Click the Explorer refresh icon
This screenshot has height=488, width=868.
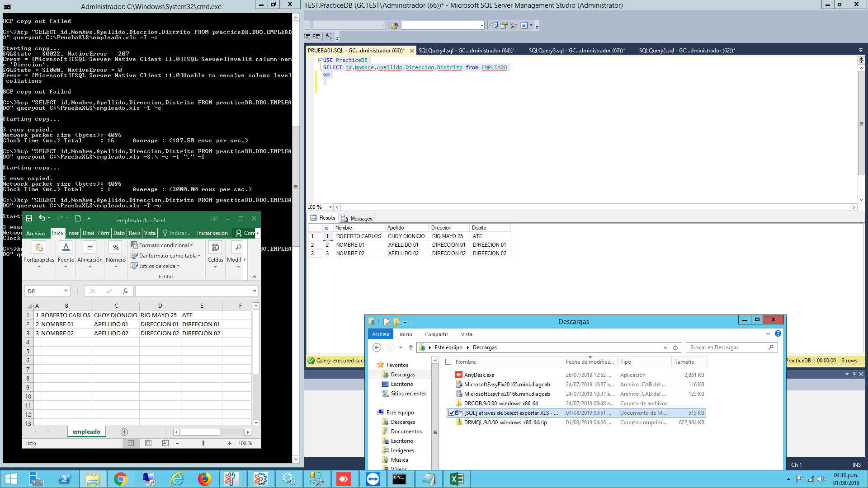click(x=675, y=347)
